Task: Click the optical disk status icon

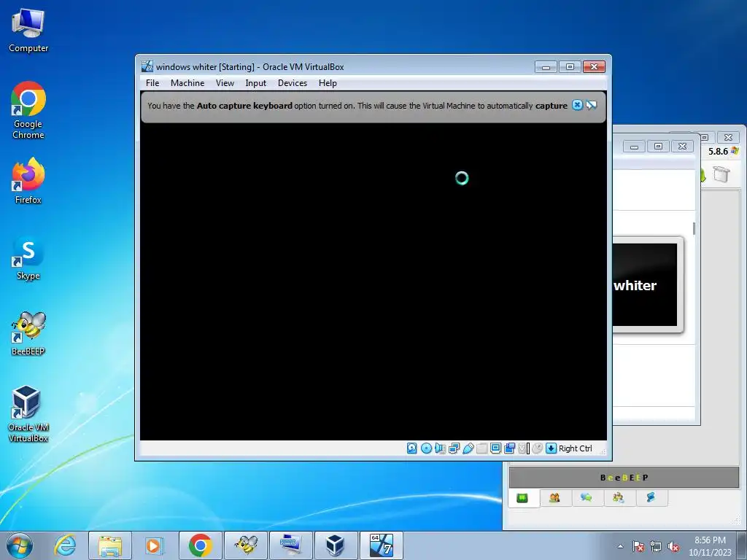Action: [426, 448]
